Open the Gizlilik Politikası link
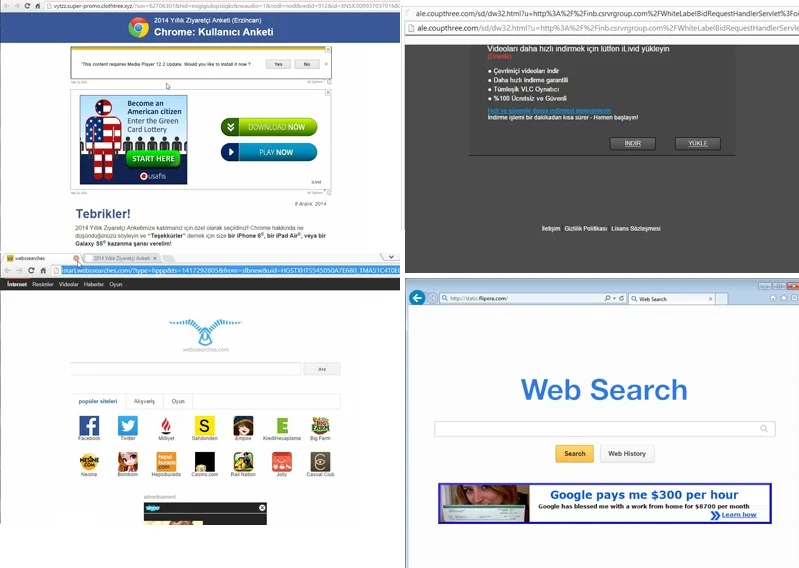This screenshot has width=799, height=568. tap(585, 228)
